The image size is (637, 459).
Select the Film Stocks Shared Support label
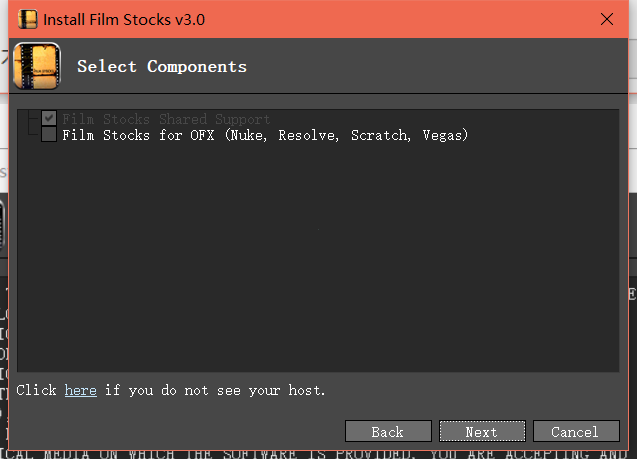[166, 119]
